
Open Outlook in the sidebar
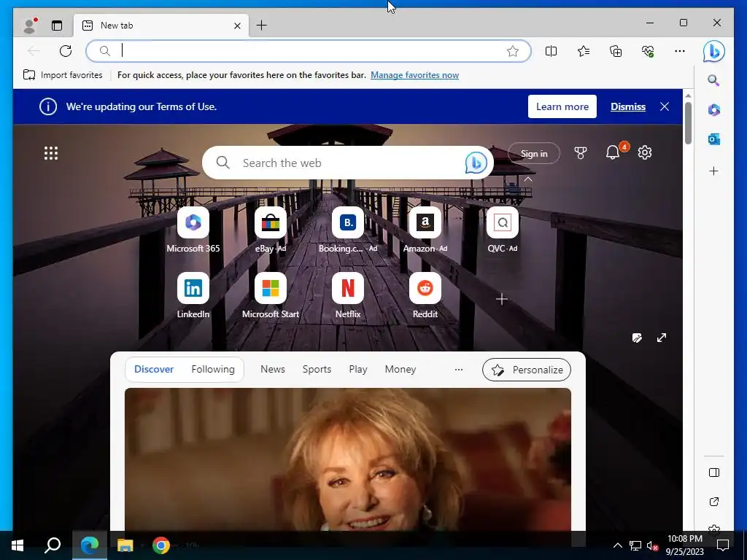click(x=713, y=139)
